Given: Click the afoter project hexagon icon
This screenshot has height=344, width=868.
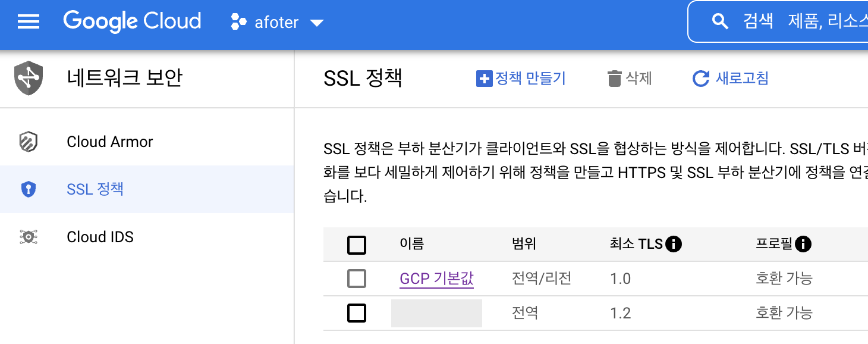Looking at the screenshot, I should (238, 23).
